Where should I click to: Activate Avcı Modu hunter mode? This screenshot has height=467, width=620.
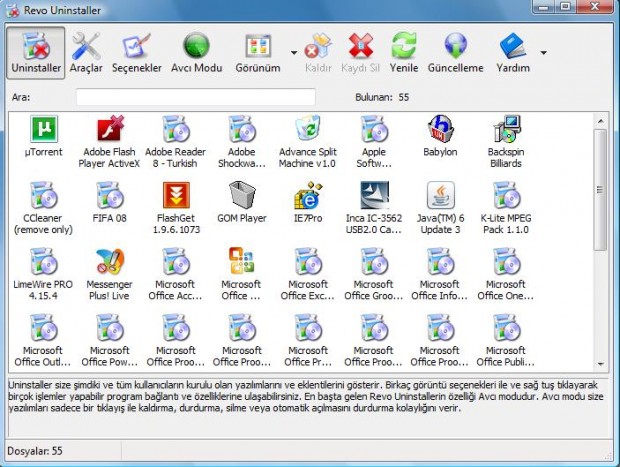click(197, 53)
